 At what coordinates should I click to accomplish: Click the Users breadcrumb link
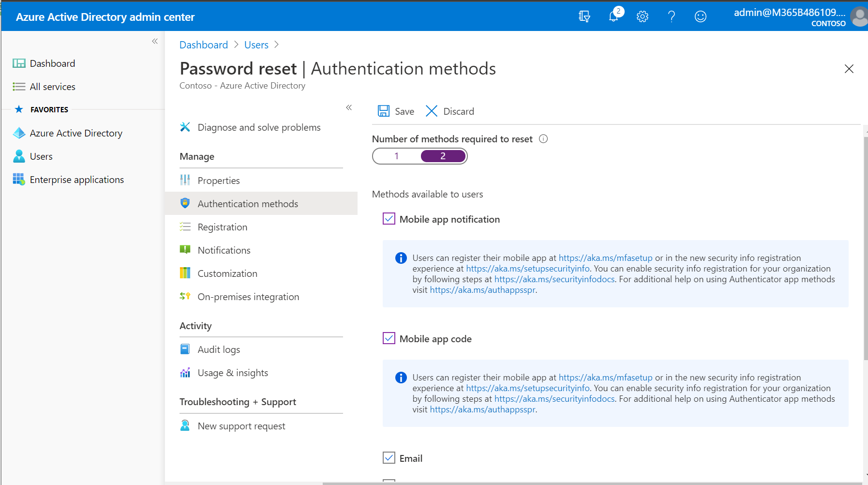256,45
